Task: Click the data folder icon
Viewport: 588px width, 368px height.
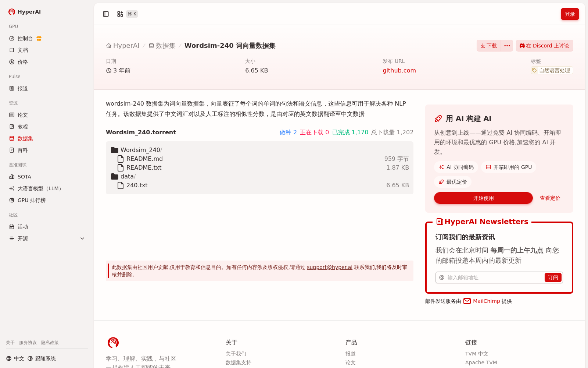Action: coord(115,176)
